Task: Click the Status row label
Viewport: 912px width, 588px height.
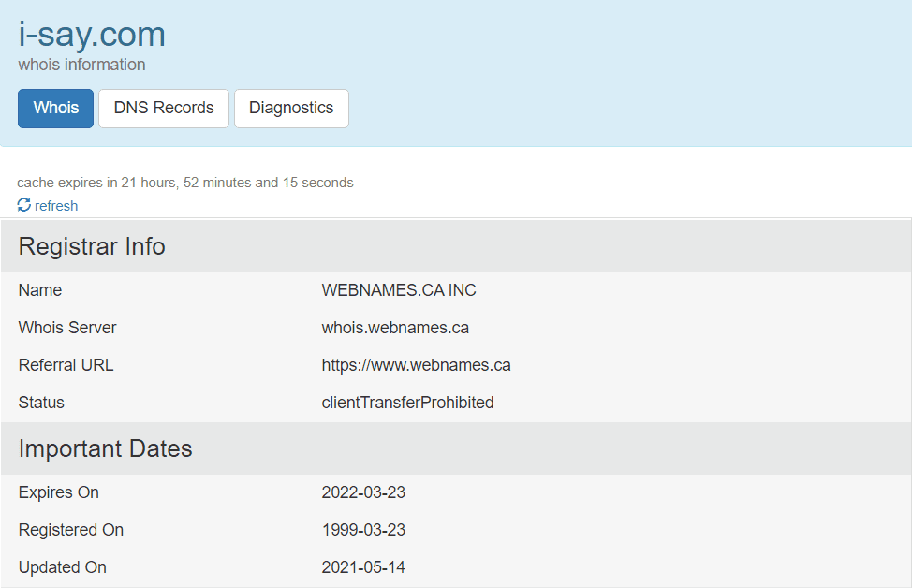Action: pyautogui.click(x=41, y=403)
